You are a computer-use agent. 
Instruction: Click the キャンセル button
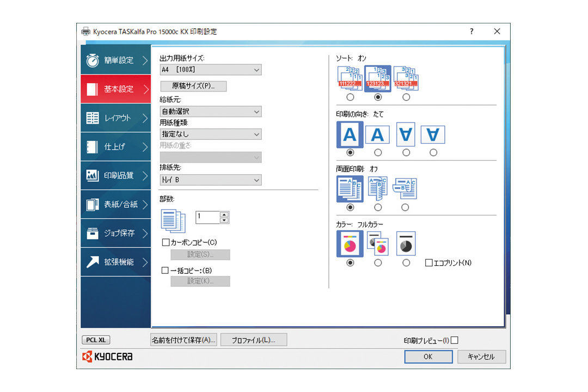pyautogui.click(x=481, y=357)
